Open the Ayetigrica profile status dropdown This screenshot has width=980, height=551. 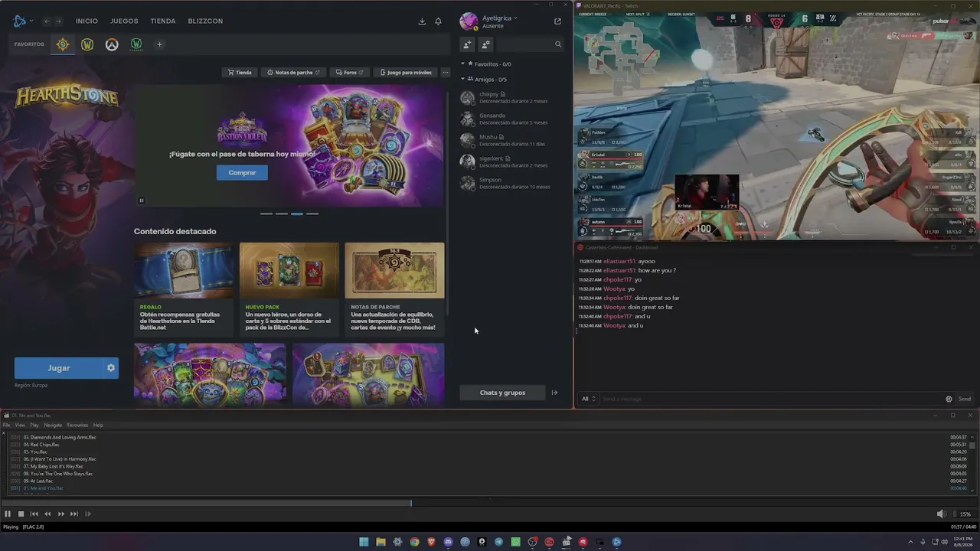500,18
